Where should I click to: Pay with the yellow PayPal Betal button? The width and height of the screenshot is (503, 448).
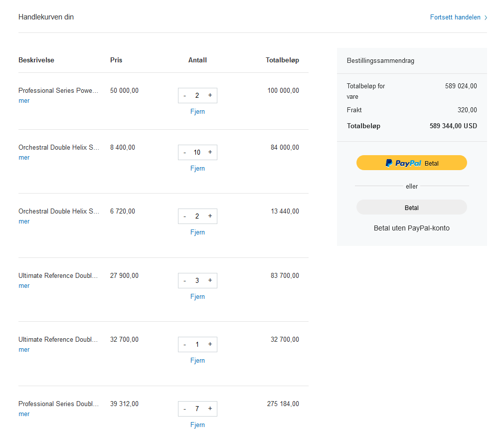point(411,163)
